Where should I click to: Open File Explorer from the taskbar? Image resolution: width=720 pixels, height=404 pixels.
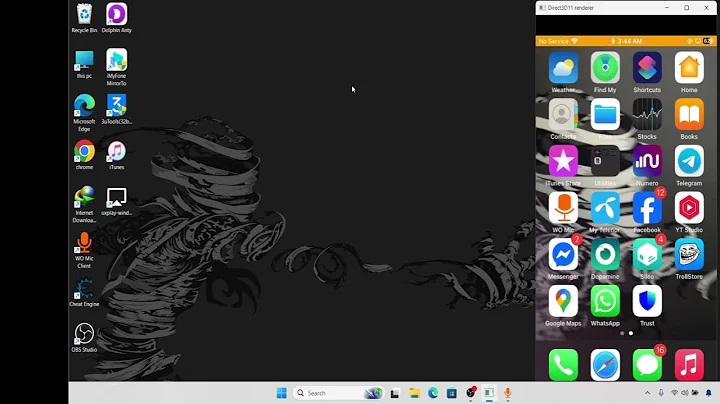415,393
